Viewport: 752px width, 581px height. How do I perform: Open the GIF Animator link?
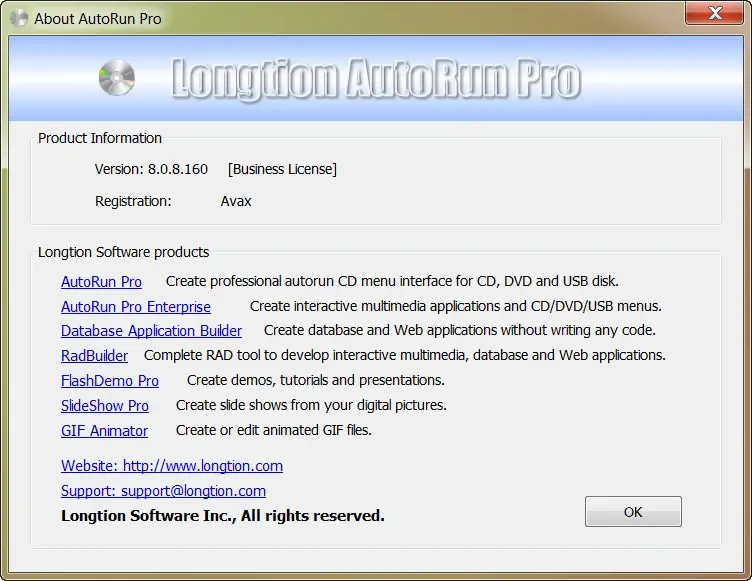pyautogui.click(x=104, y=431)
